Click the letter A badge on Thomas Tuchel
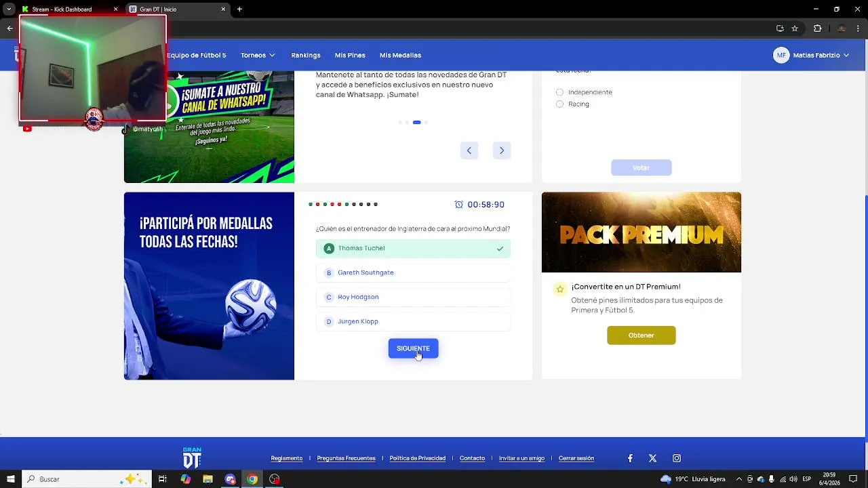The height and width of the screenshot is (488, 868). coord(329,248)
